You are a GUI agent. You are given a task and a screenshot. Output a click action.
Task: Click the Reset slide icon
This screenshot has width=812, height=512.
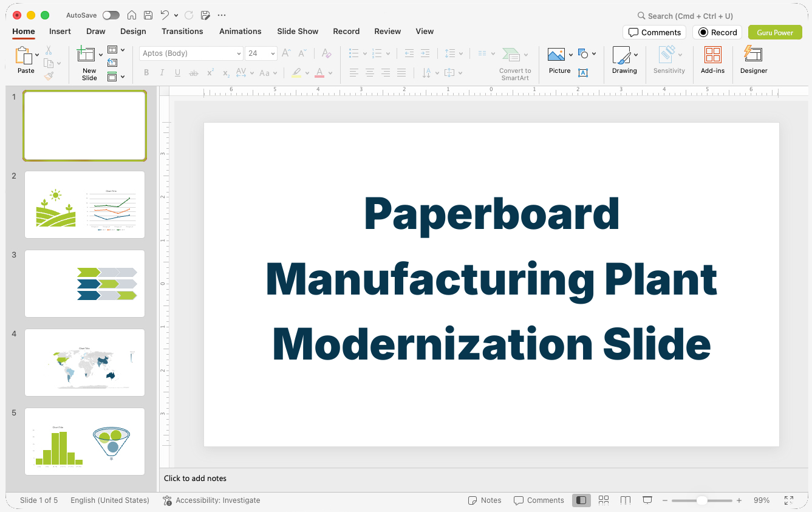pyautogui.click(x=112, y=63)
